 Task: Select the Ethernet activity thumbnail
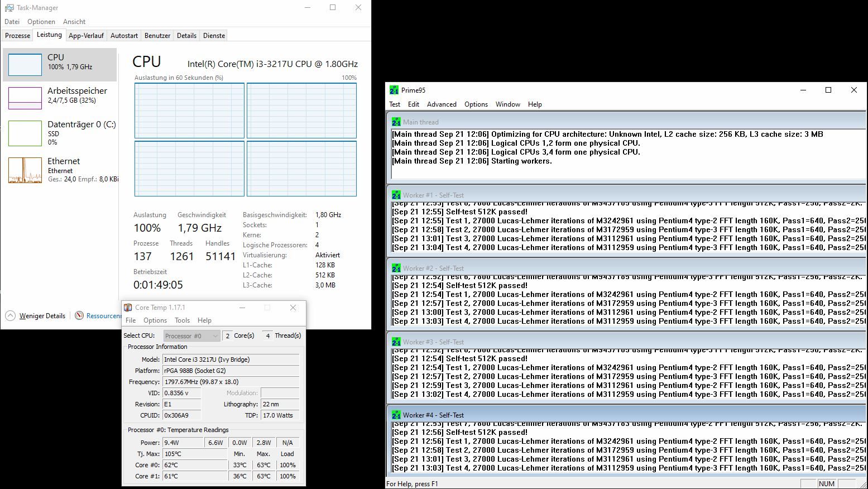[x=25, y=170]
